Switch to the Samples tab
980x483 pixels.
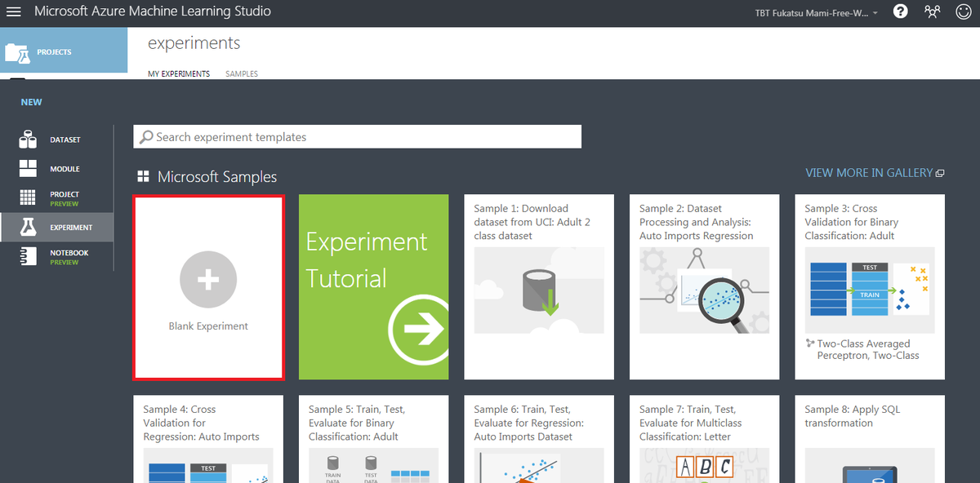[x=242, y=73]
